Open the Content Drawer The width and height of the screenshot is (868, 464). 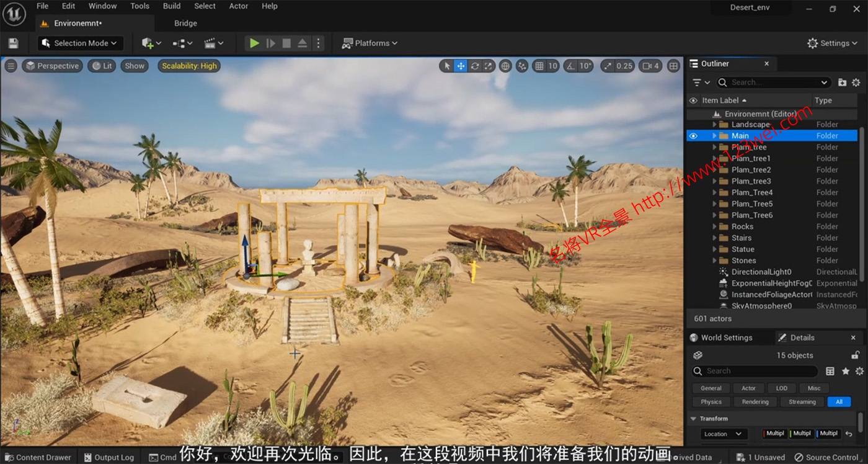coord(38,457)
